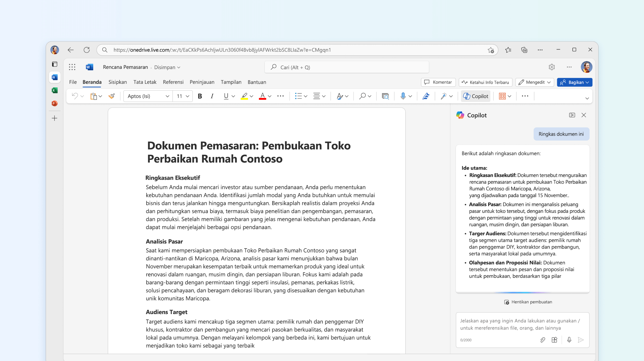Open the Editor pen icon
Viewport: 644px width, 361px height.
point(426,96)
